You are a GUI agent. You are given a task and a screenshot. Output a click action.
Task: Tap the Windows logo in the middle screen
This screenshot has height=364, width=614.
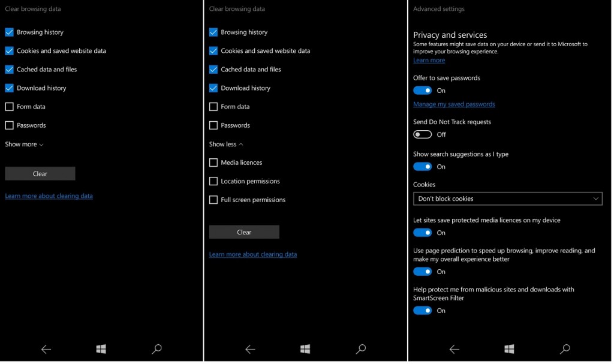point(305,349)
